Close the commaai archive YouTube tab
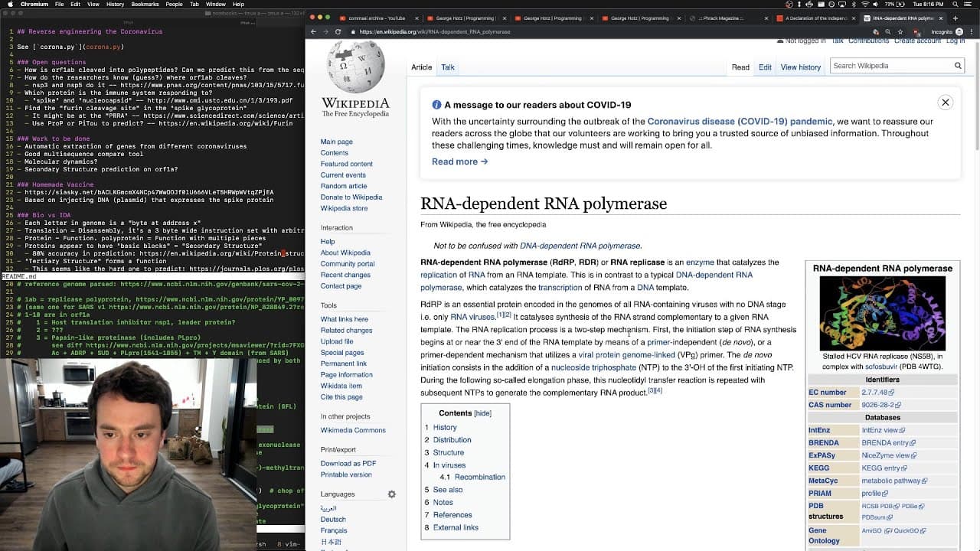 (x=418, y=18)
